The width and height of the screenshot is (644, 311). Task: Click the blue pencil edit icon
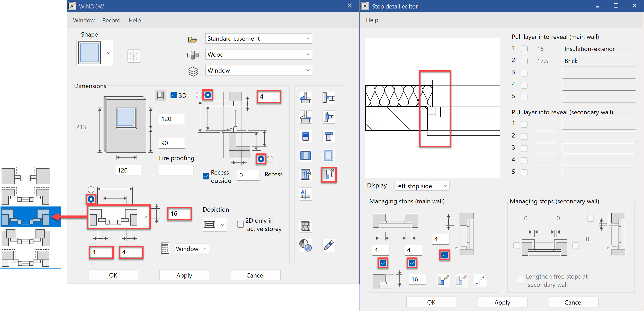tap(328, 245)
